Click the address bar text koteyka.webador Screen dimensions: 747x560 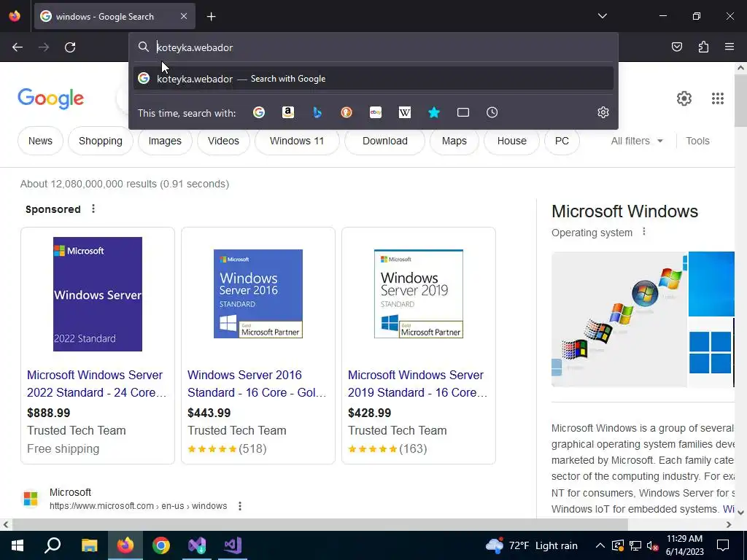pos(195,47)
